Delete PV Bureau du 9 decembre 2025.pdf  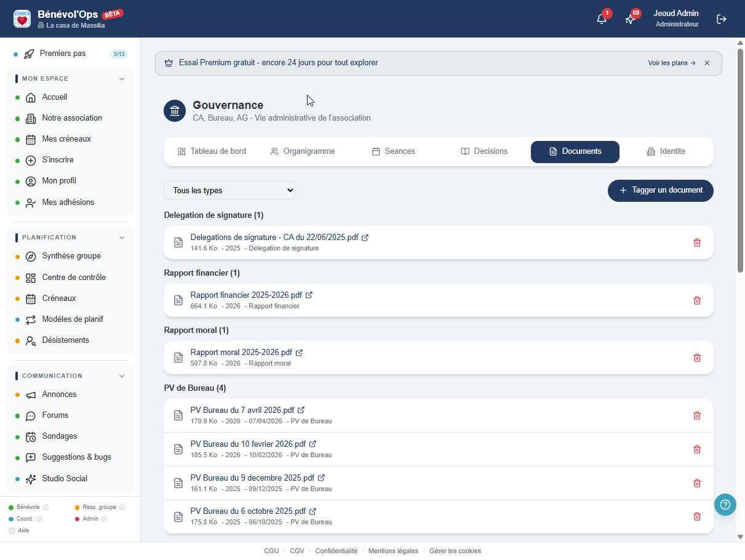click(x=697, y=483)
